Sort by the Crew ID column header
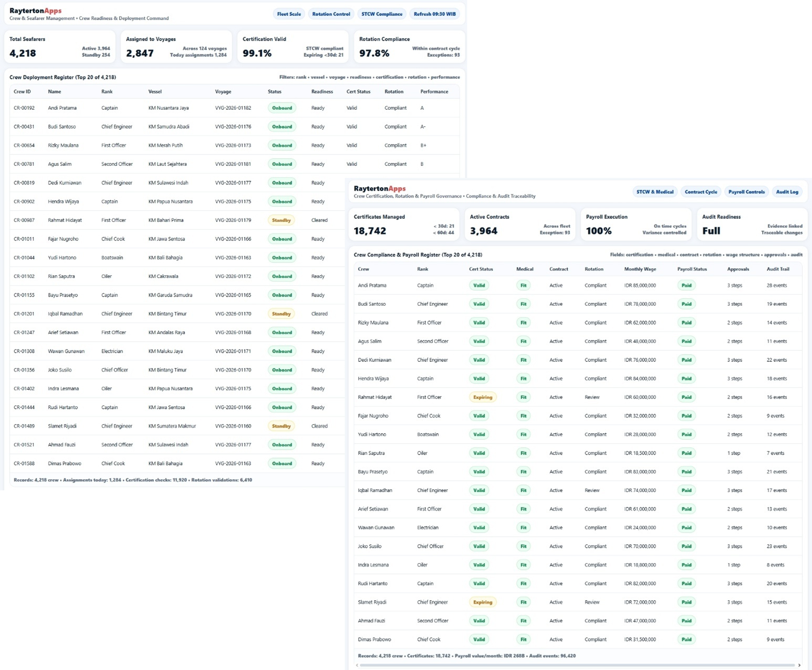Image resolution: width=812 pixels, height=670 pixels. point(22,92)
